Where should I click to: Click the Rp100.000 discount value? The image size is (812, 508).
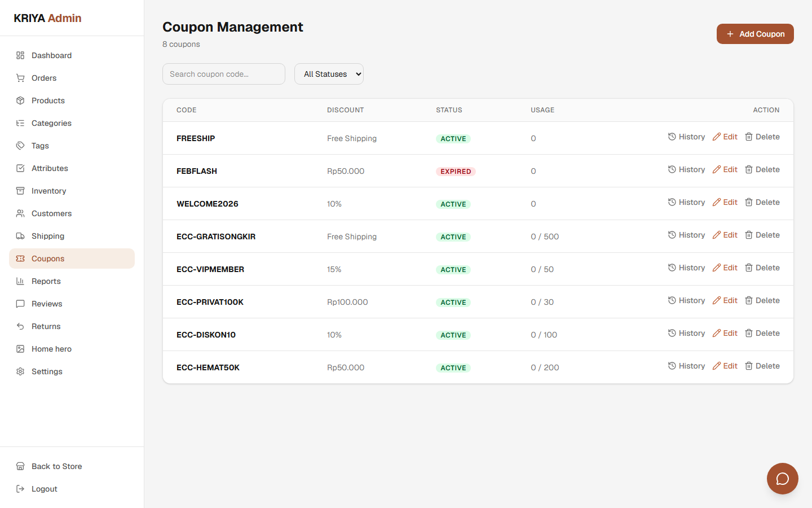[347, 302]
